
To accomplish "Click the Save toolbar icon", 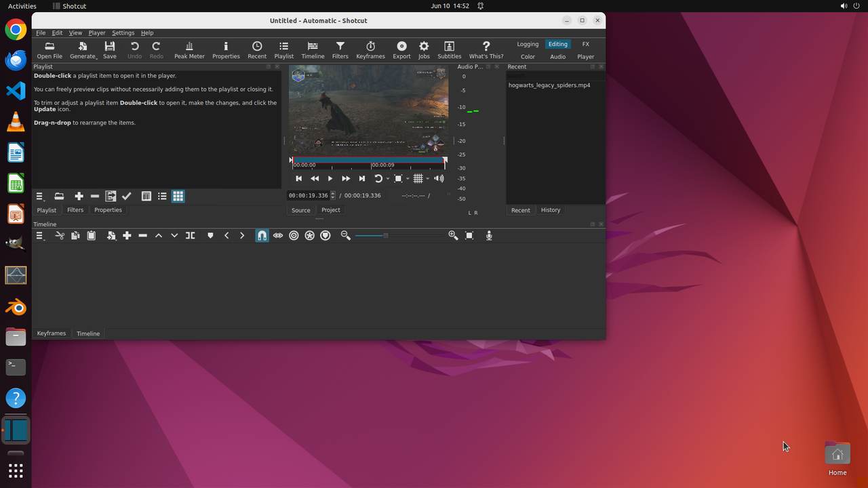I will tap(110, 50).
